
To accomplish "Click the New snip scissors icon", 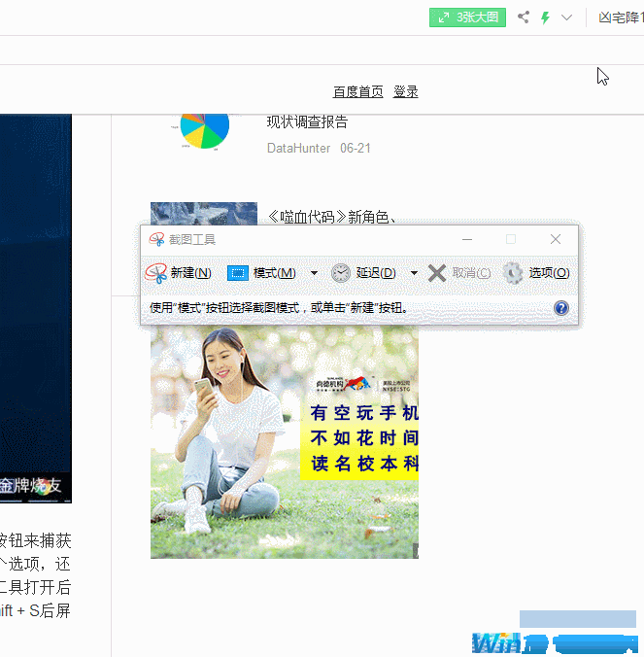I will click(x=156, y=273).
